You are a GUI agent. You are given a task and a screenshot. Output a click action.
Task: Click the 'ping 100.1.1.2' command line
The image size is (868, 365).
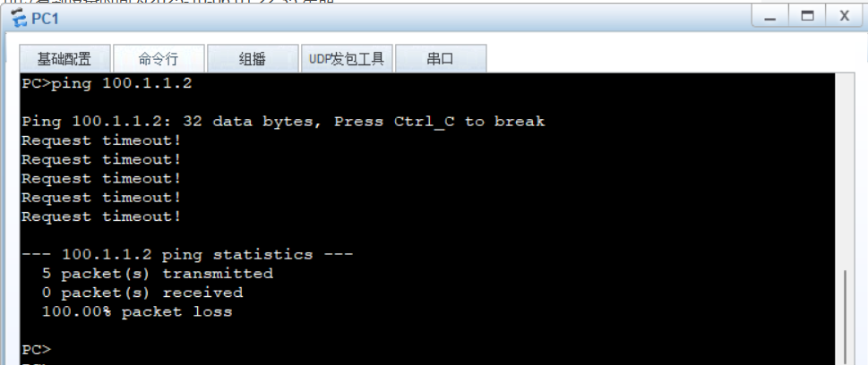[107, 84]
